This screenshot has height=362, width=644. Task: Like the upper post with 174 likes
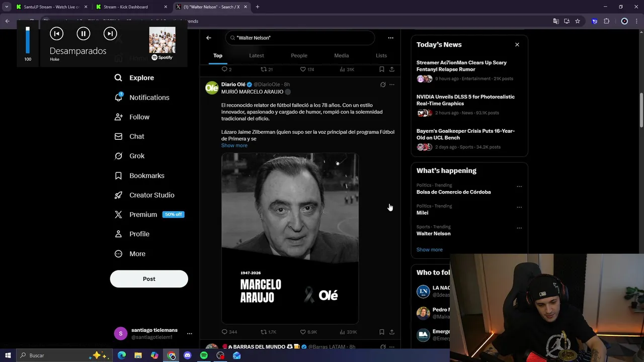307,69
